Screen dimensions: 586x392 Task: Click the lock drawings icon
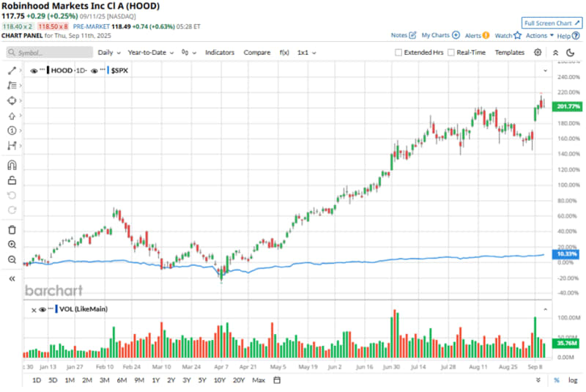12,180
